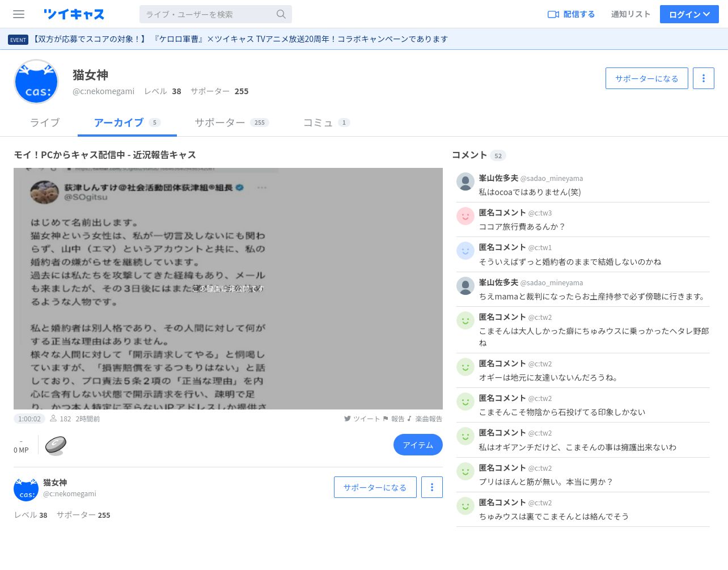Open avatar of comment 私はocoaではありません
728x570 pixels.
465,181
